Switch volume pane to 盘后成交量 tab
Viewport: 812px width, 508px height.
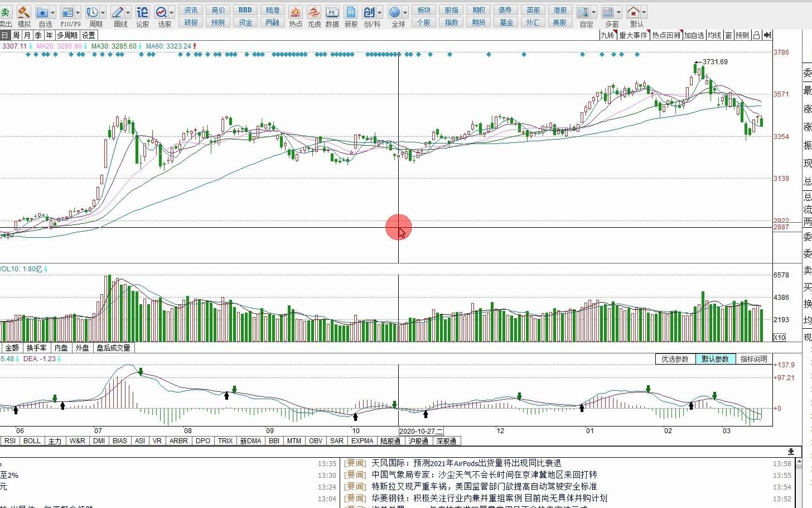pyautogui.click(x=113, y=348)
